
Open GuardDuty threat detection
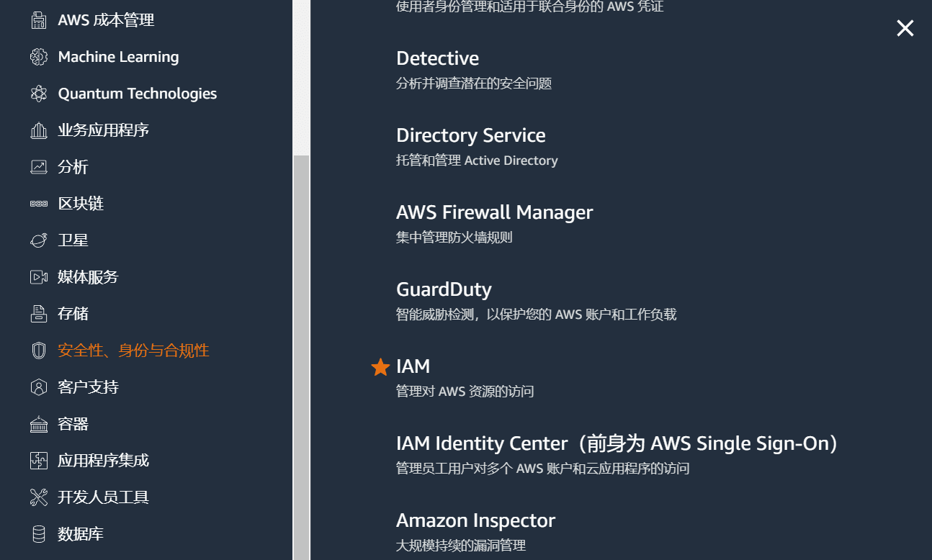pos(444,289)
